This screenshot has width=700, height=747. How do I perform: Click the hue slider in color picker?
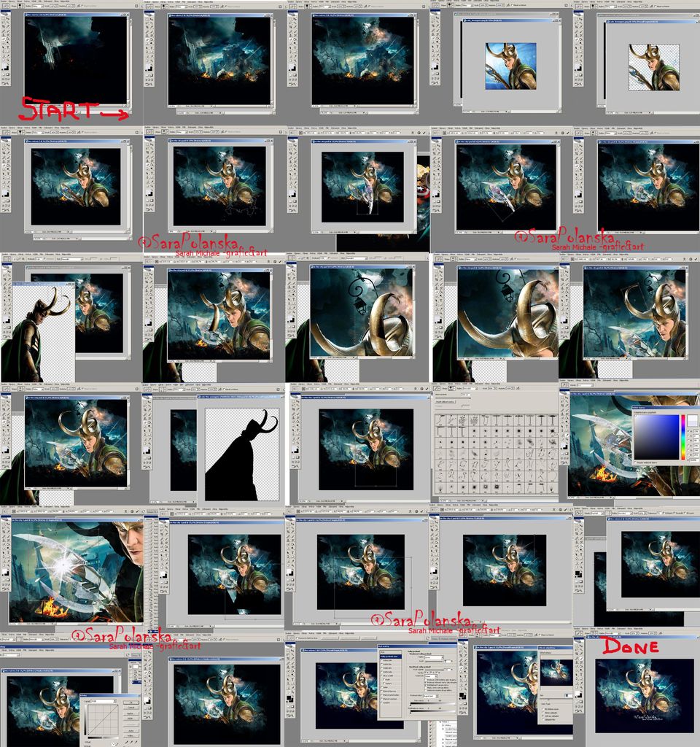click(683, 438)
